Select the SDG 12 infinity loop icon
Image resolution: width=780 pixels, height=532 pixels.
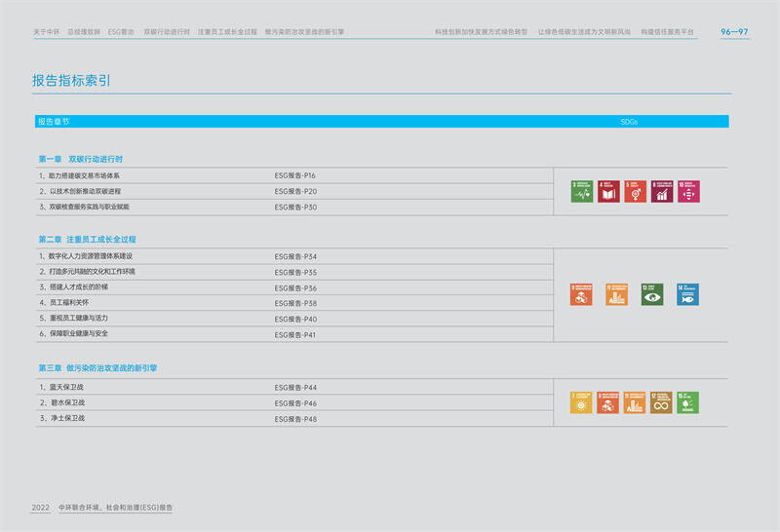click(x=661, y=402)
